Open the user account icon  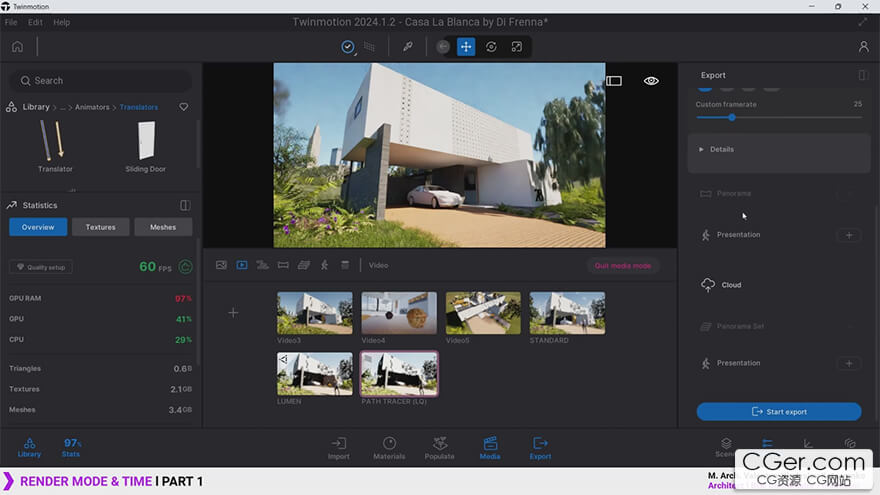click(863, 47)
